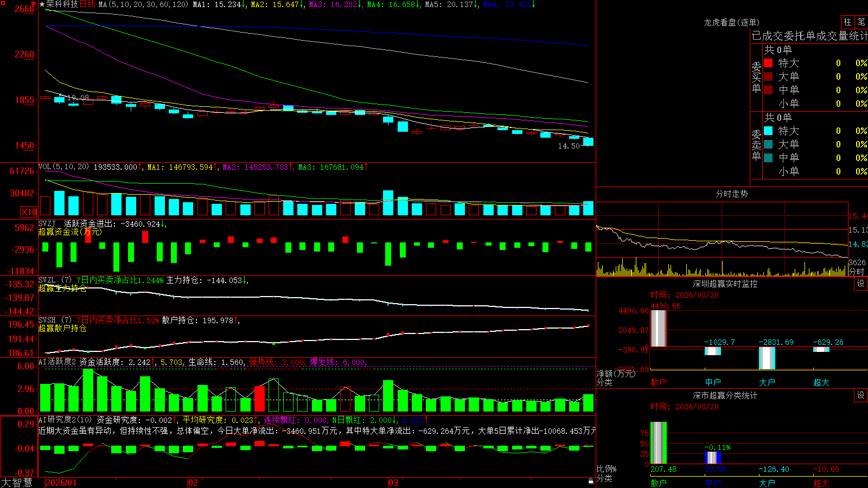
Task: Select the 散户 category under 净额 chart
Action: tap(659, 382)
